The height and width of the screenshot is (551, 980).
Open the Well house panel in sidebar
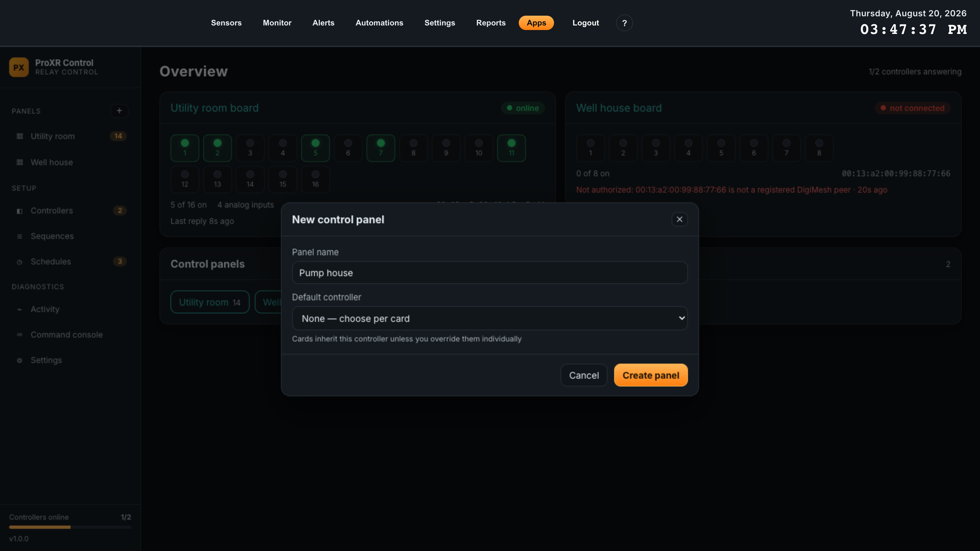[x=70, y=162]
